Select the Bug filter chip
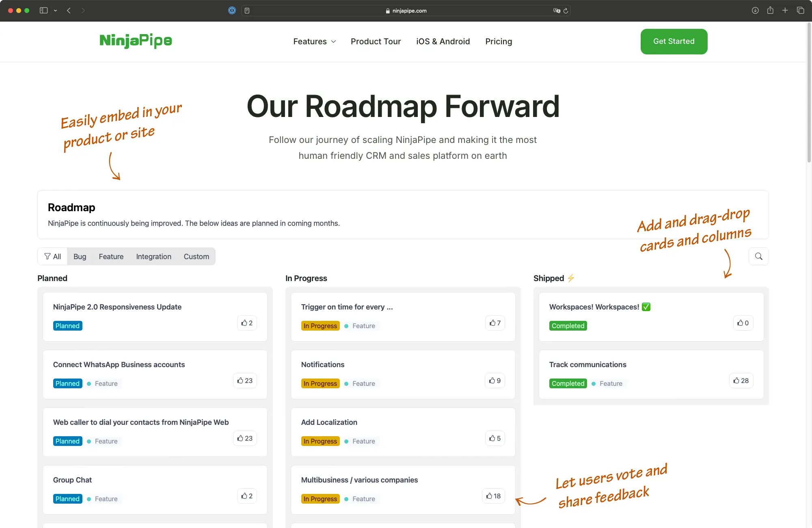The width and height of the screenshot is (812, 528). click(x=80, y=256)
